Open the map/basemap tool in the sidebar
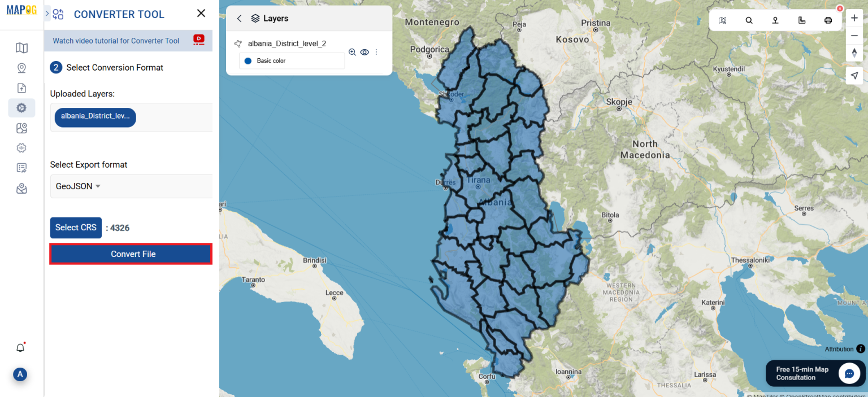The width and height of the screenshot is (868, 397). click(21, 48)
